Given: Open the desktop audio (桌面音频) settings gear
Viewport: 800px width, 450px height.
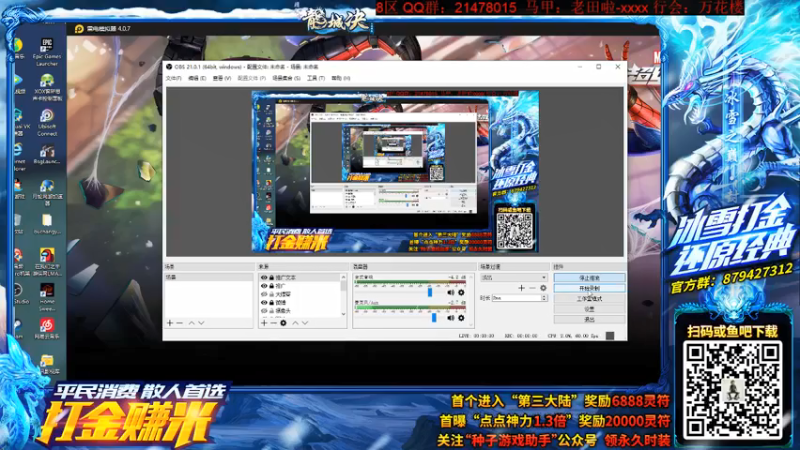Looking at the screenshot, I should [461, 292].
